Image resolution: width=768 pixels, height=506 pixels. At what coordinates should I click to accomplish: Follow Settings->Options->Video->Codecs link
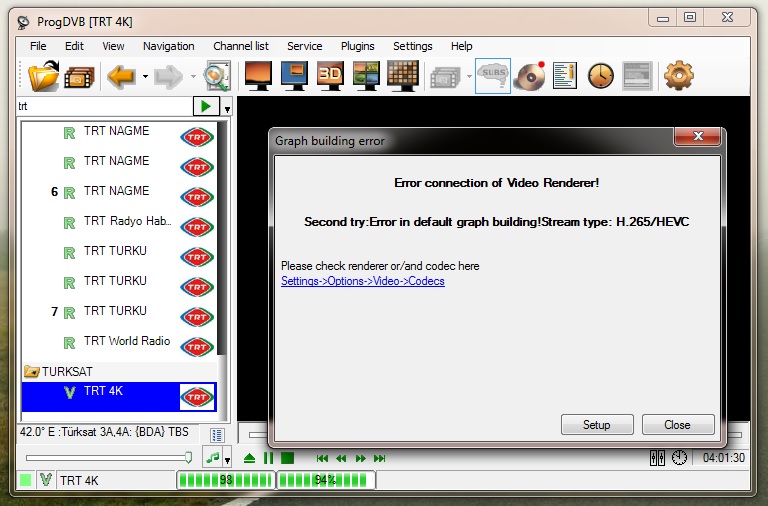tap(363, 281)
